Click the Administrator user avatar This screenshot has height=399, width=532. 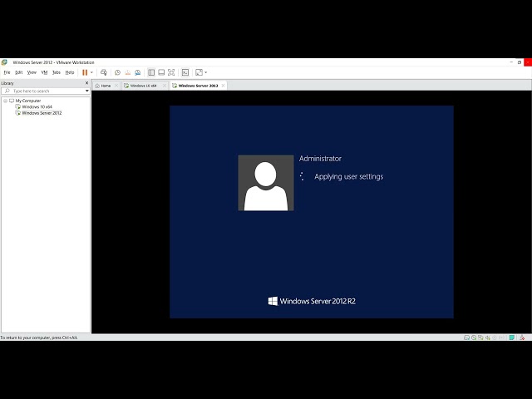pos(266,183)
